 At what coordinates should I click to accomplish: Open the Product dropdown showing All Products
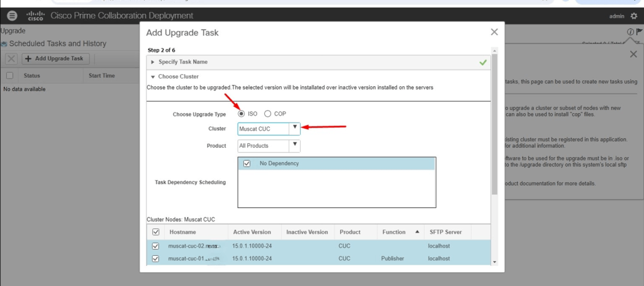[294, 146]
